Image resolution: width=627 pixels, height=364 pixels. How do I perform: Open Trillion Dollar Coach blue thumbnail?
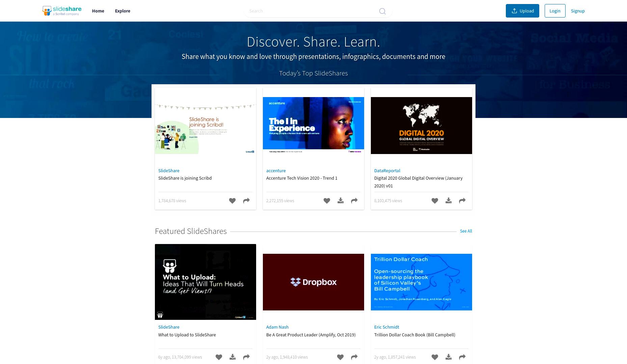(421, 282)
